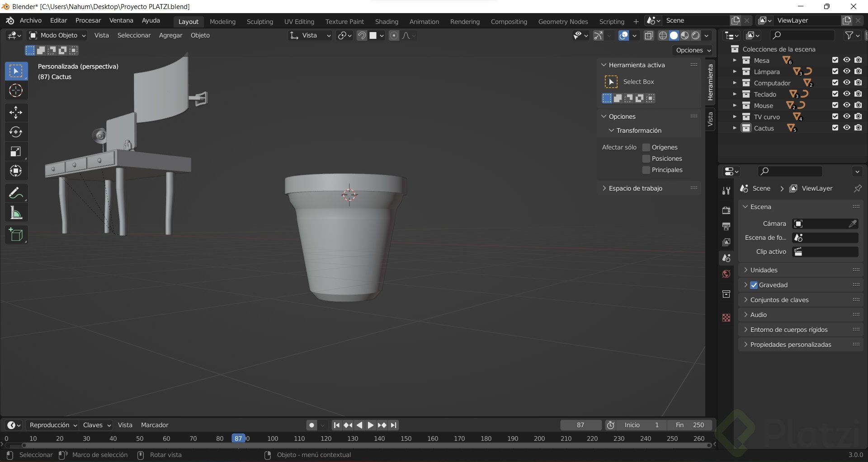Hide the Cactus collection with eye icon
This screenshot has height=462, width=868.
pyautogui.click(x=847, y=128)
